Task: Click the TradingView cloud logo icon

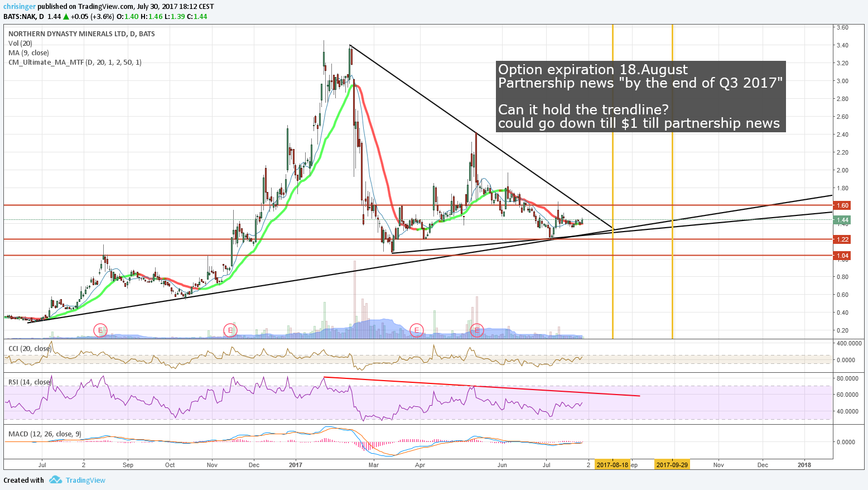Action: 55,480
